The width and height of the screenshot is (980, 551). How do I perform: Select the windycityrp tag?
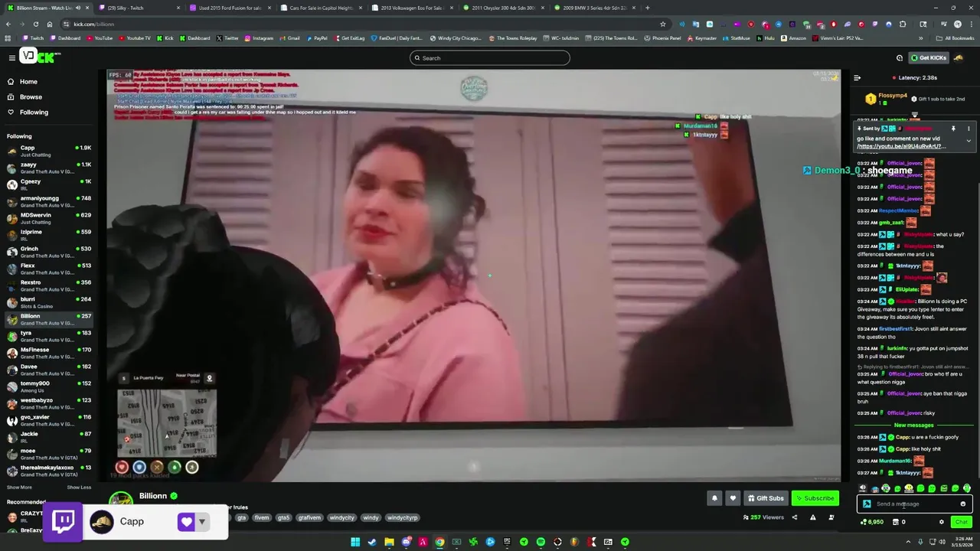click(x=402, y=517)
